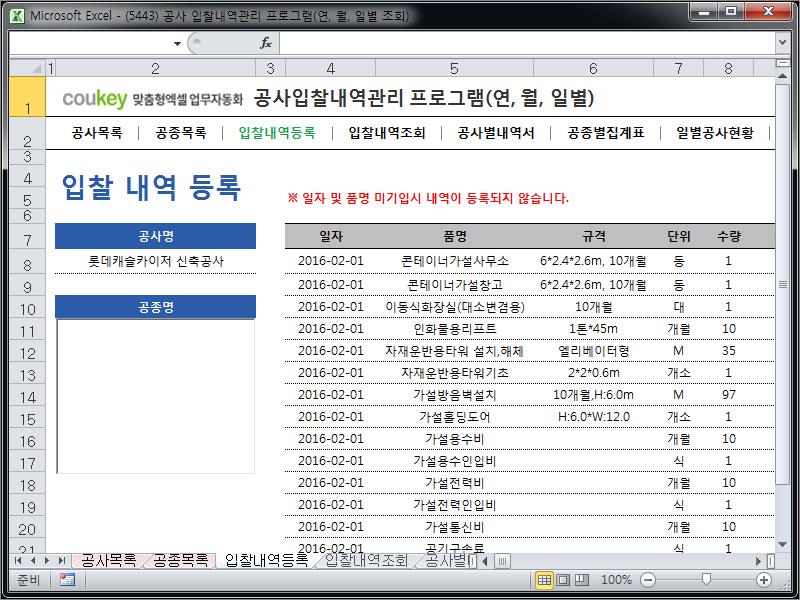
Task: Go to first sheet tab arrow
Action: tap(18, 561)
